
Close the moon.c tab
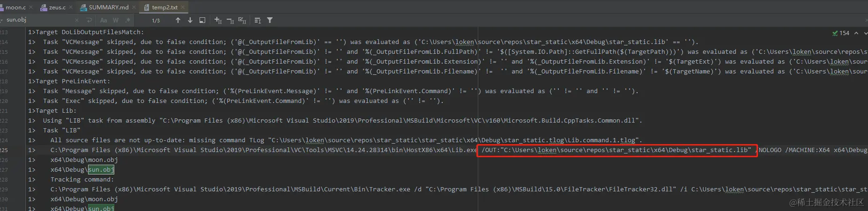click(31, 7)
